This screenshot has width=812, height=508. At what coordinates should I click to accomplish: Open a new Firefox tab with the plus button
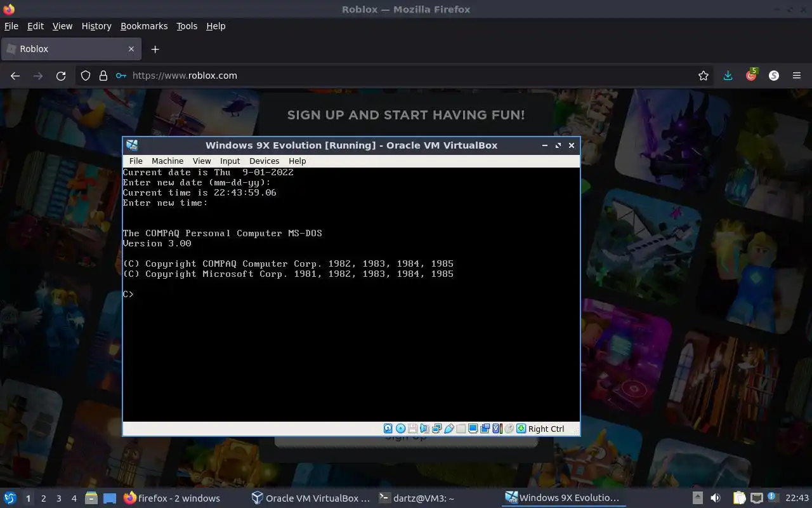pyautogui.click(x=155, y=49)
